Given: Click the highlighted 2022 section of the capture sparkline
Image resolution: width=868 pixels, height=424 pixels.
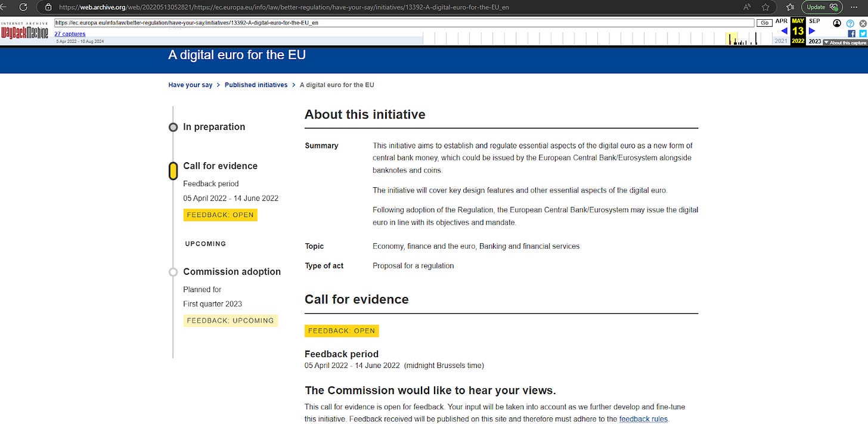Looking at the screenshot, I should [731, 39].
